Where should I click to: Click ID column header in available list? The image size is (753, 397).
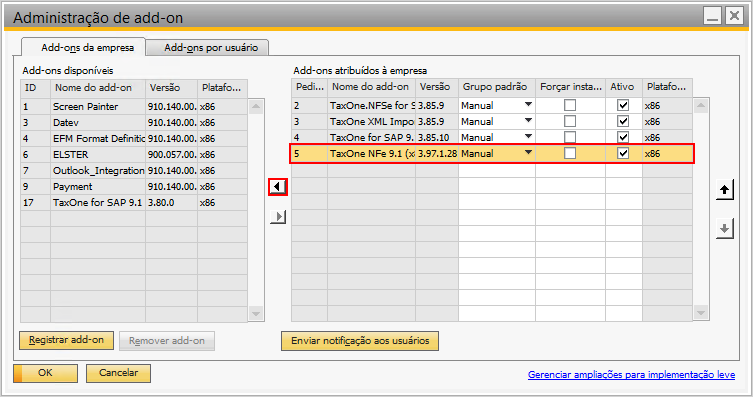(x=36, y=87)
